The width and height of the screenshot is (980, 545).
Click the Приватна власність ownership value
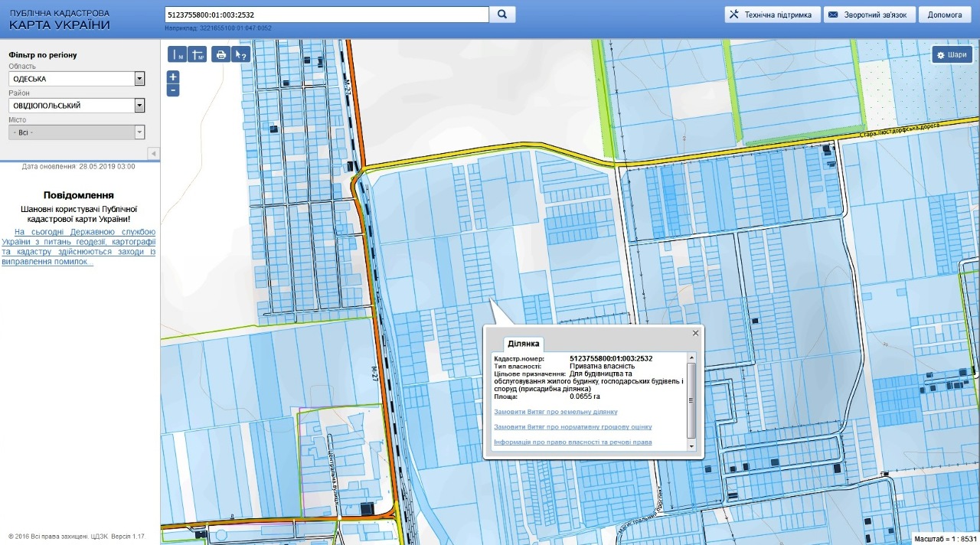(603, 366)
